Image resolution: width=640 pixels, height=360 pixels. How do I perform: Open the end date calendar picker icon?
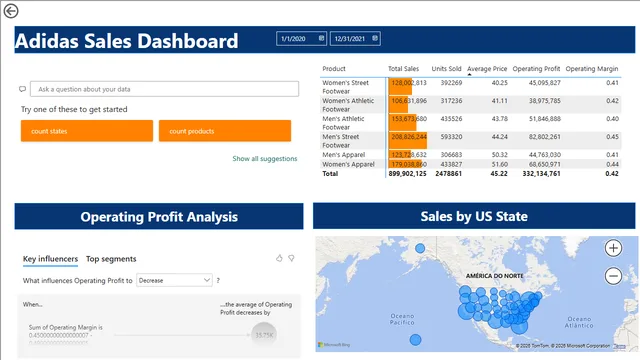[375, 38]
